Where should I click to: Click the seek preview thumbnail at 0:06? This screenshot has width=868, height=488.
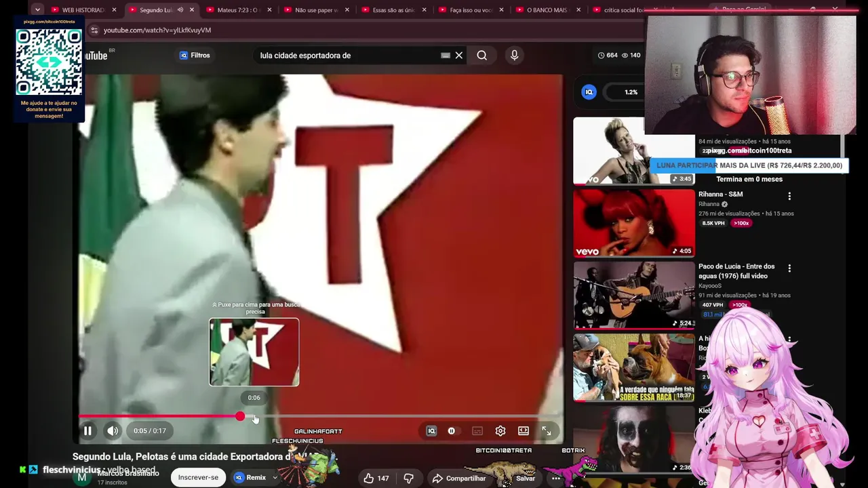click(x=254, y=352)
